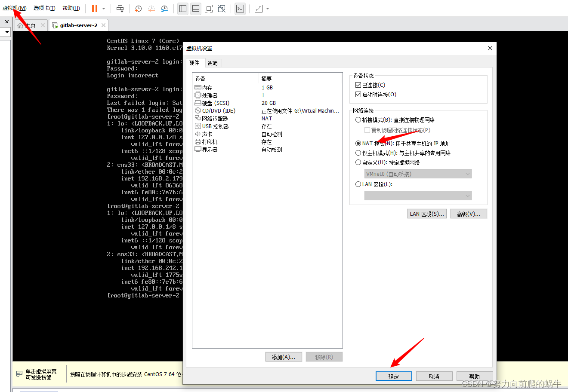Open the 虚拟机(M) menu

15,8
